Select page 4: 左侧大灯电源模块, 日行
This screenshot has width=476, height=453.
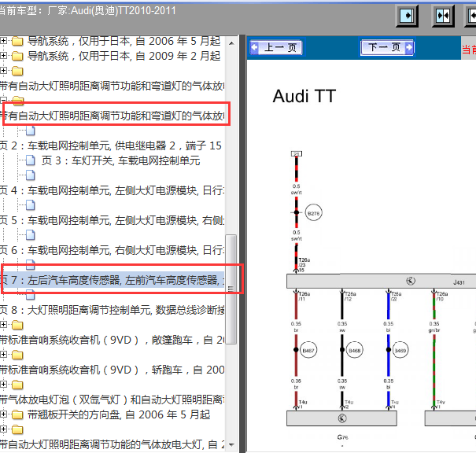(112, 190)
